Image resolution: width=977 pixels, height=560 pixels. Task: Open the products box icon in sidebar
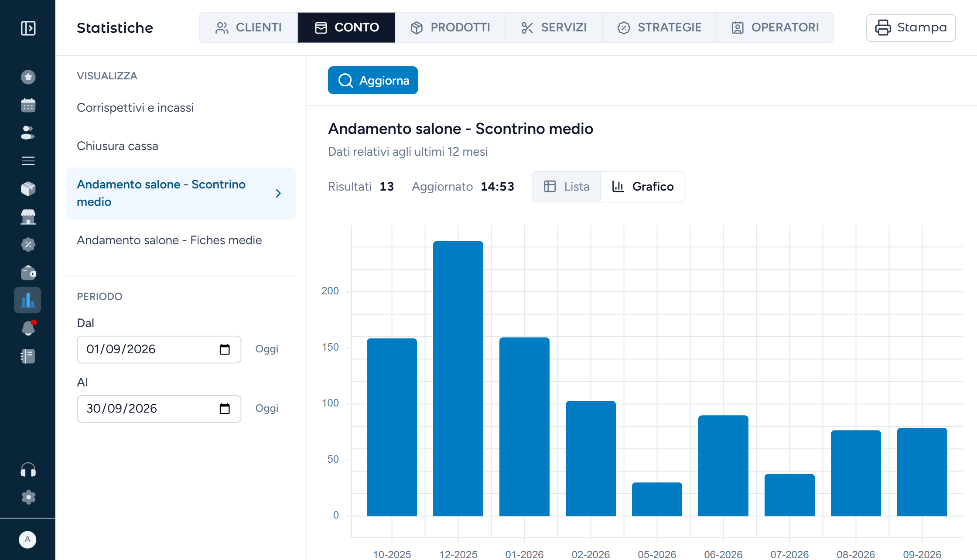(x=28, y=189)
